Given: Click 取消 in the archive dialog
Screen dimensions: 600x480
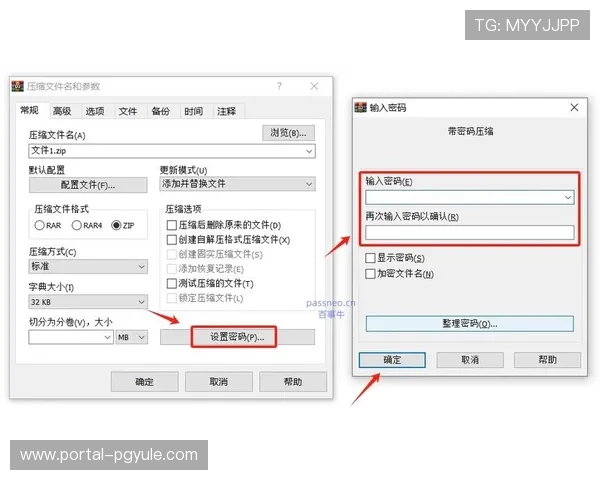Looking at the screenshot, I should [219, 382].
